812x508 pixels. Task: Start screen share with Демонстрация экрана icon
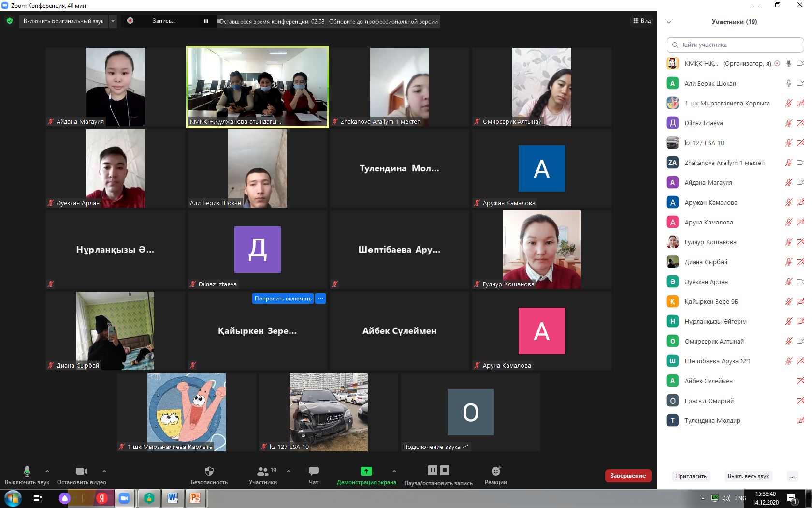pyautogui.click(x=366, y=471)
